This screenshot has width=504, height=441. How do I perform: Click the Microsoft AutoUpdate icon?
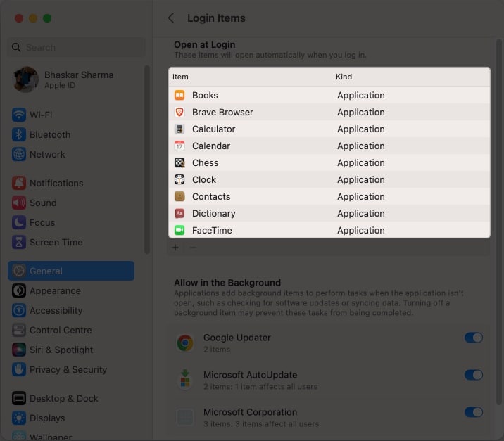click(x=185, y=379)
